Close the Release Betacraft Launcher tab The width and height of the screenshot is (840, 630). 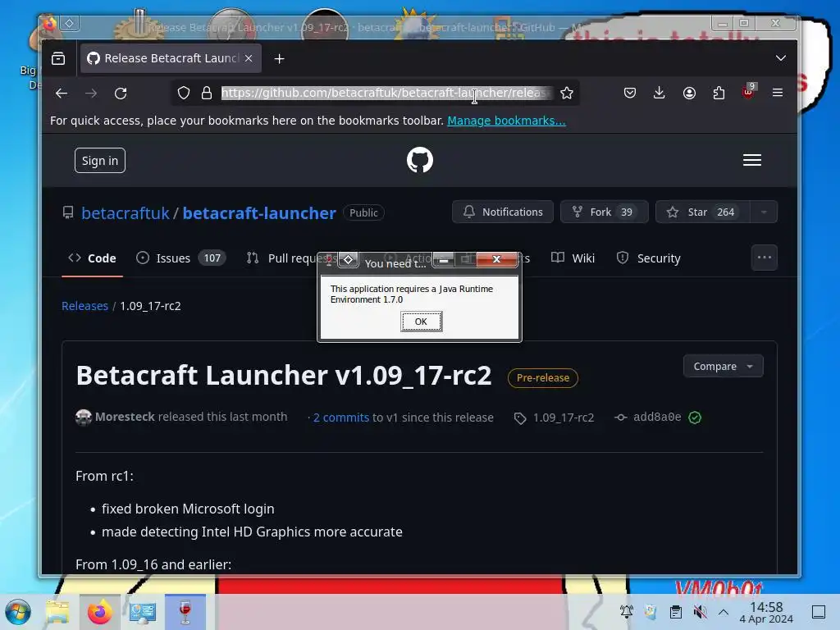[249, 58]
